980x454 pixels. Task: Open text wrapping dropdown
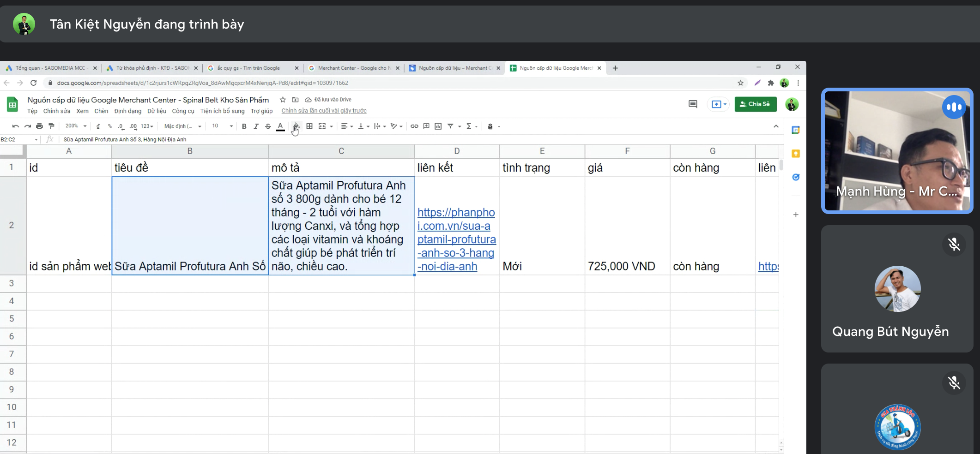coord(380,126)
